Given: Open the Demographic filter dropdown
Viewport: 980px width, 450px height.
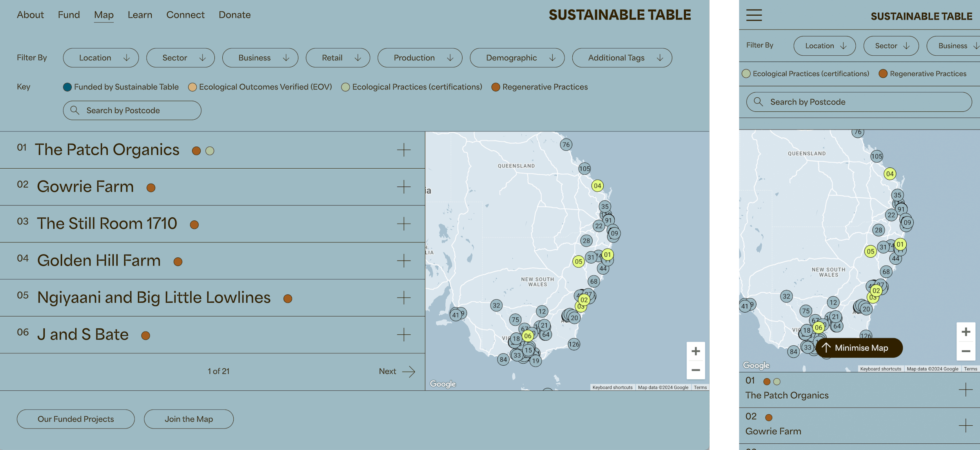Looking at the screenshot, I should click(x=517, y=58).
